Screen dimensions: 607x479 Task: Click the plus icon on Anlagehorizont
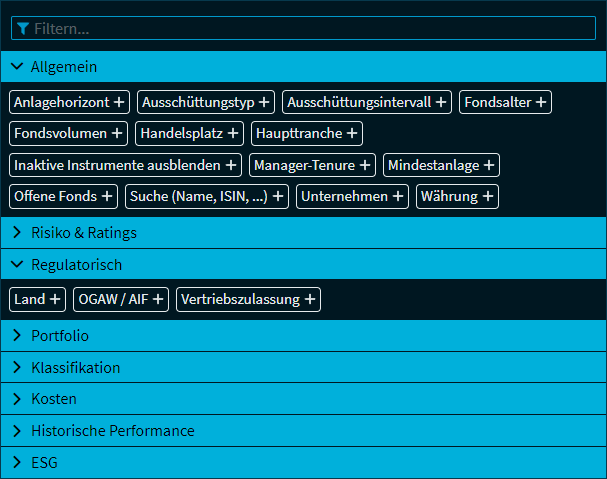click(119, 102)
